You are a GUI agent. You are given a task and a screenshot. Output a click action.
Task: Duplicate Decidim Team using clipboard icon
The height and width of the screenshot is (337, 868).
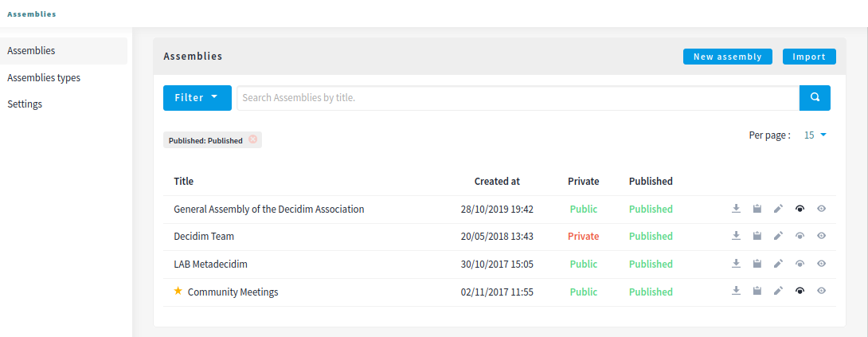click(757, 236)
